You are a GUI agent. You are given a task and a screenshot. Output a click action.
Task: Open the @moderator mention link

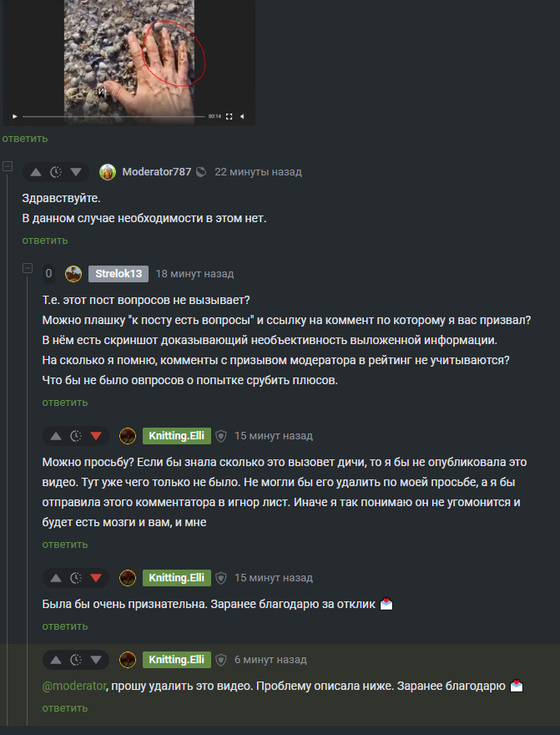click(74, 686)
